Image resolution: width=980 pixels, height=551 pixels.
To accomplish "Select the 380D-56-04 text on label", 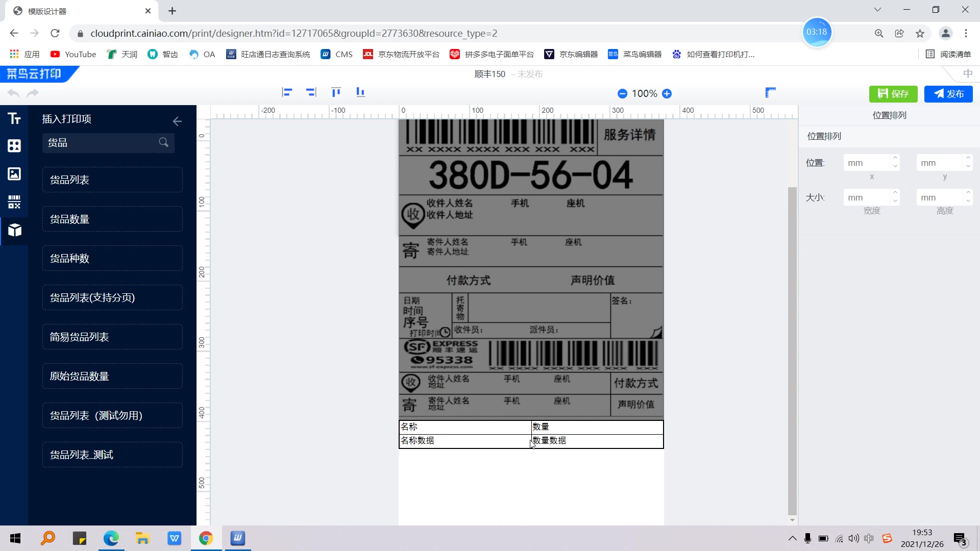I will click(x=531, y=175).
